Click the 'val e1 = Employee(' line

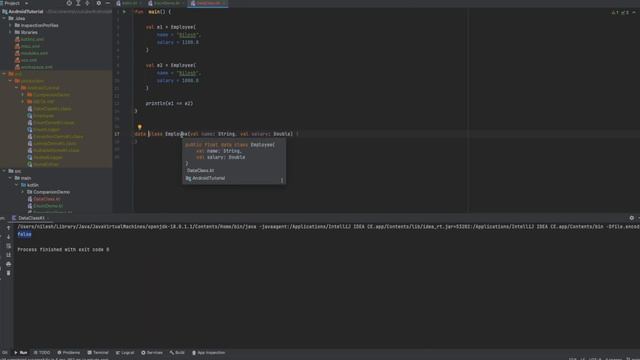click(171, 27)
